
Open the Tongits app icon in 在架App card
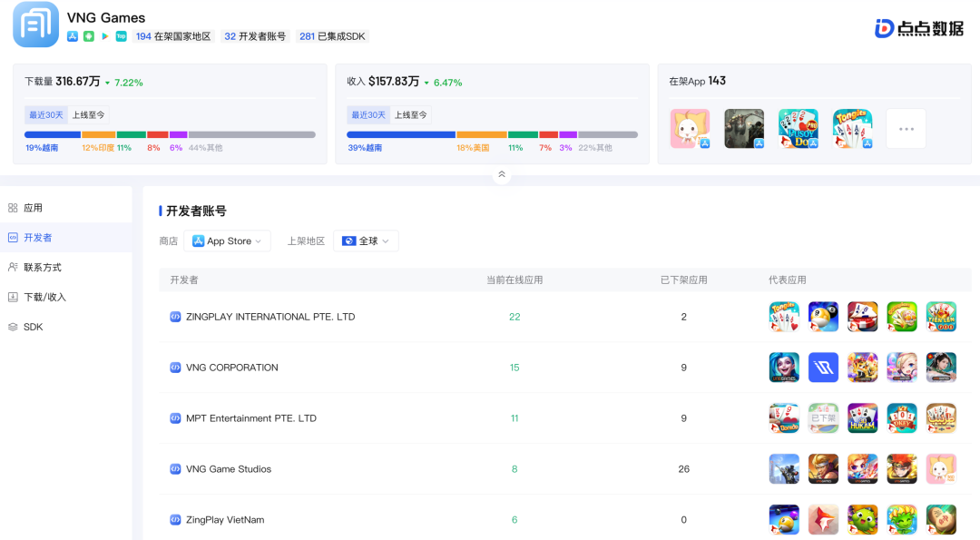(852, 129)
